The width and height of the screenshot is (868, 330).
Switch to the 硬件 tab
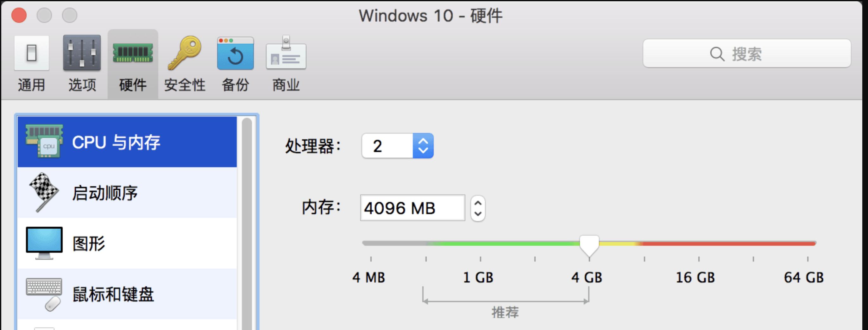(x=133, y=85)
